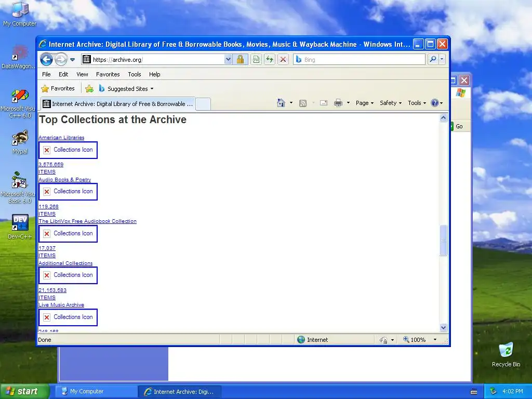Click the 21,153,583 item count link
532x399 pixels.
coord(52,290)
